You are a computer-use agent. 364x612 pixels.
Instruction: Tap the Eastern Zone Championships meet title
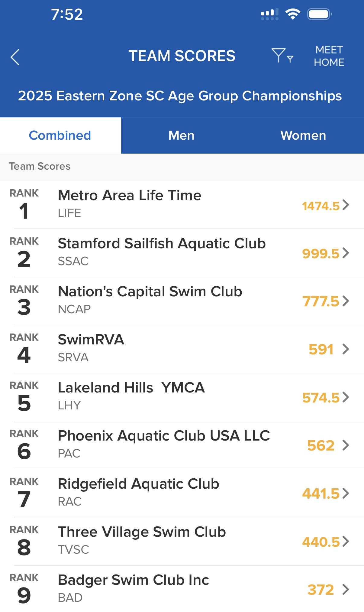[x=180, y=96]
